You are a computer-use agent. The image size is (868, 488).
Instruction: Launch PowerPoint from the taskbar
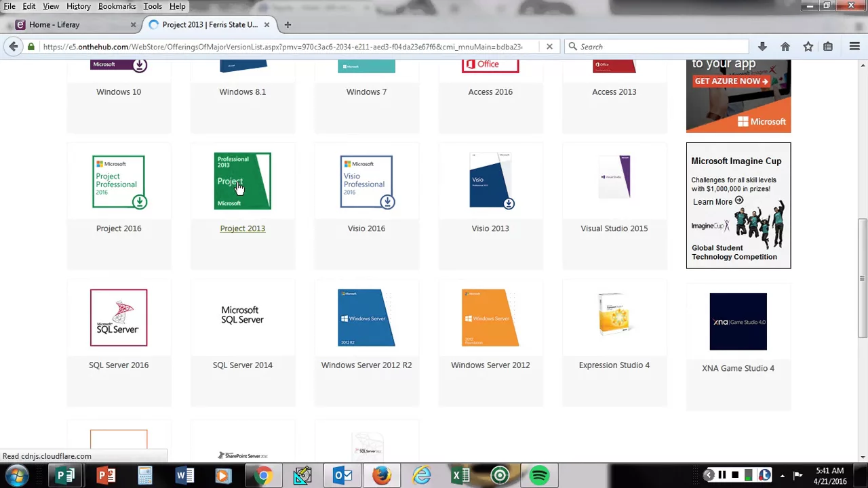coord(106,476)
